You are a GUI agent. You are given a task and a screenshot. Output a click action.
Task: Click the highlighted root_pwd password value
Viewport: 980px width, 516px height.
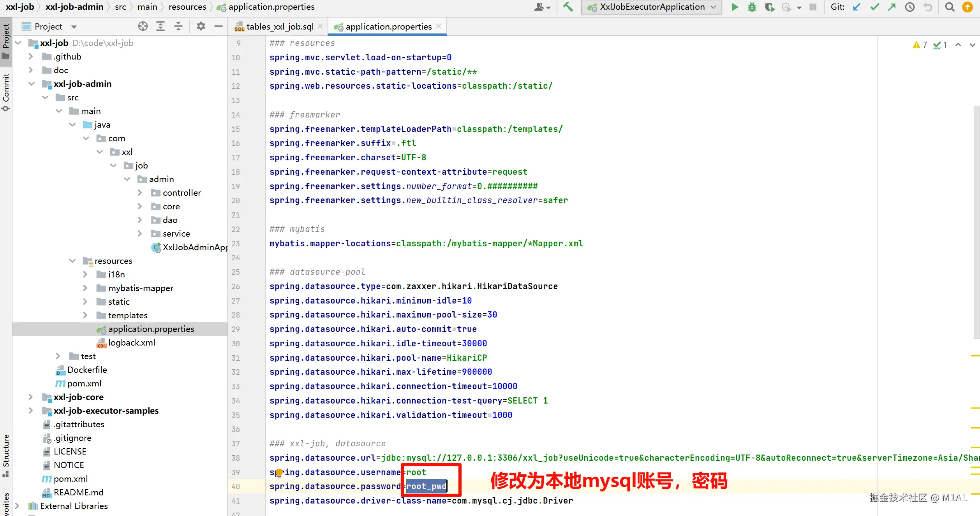[x=426, y=486]
